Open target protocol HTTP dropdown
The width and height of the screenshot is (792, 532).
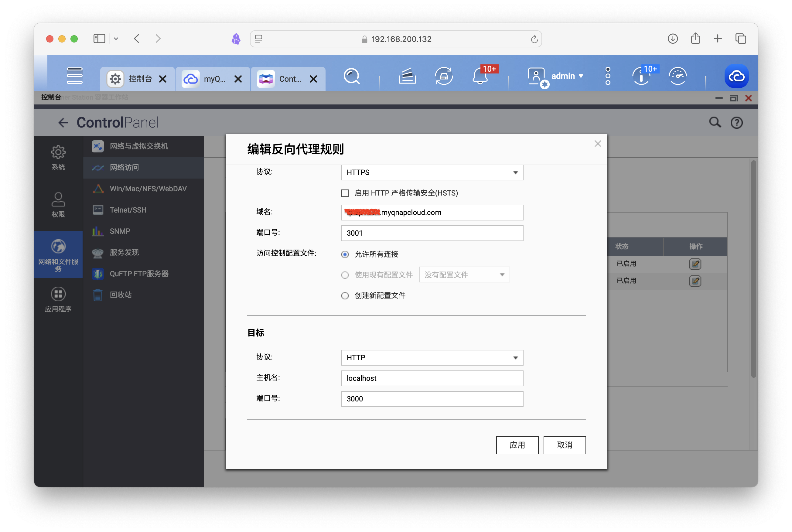432,358
